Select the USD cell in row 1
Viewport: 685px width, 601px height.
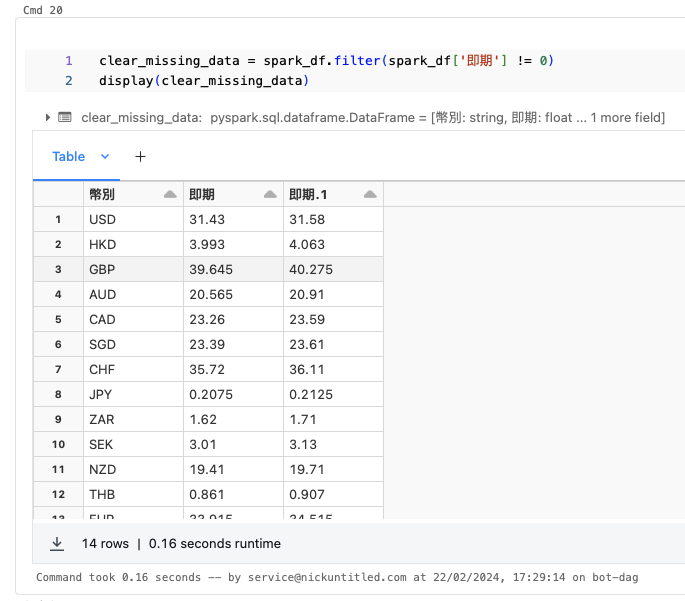pyautogui.click(x=102, y=219)
